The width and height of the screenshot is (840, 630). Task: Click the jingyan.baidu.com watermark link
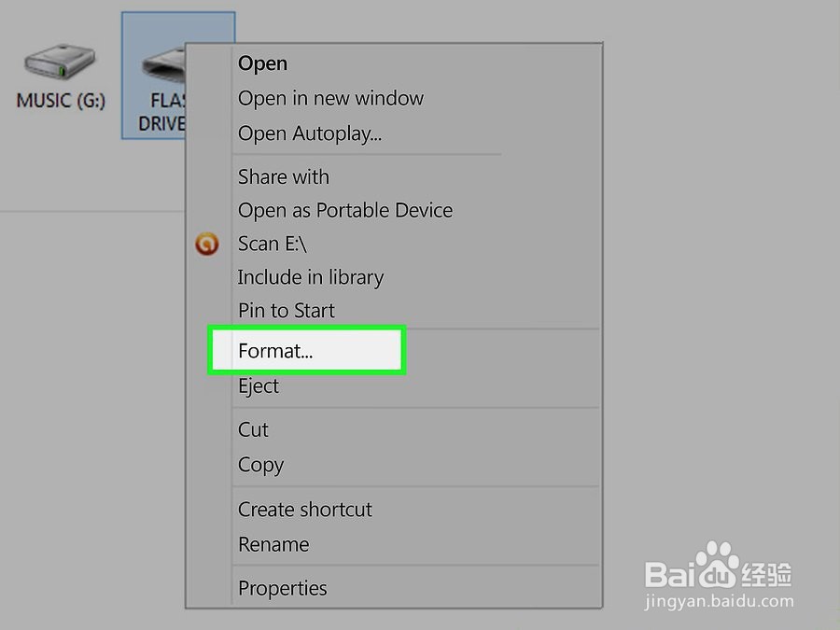click(719, 602)
